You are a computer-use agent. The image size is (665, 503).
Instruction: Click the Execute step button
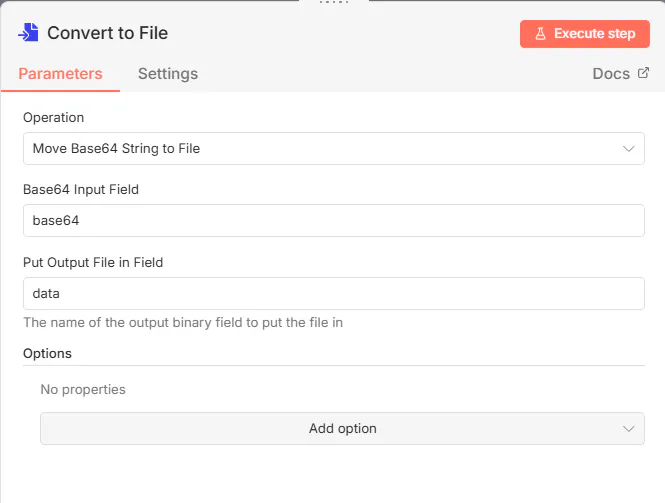(585, 33)
